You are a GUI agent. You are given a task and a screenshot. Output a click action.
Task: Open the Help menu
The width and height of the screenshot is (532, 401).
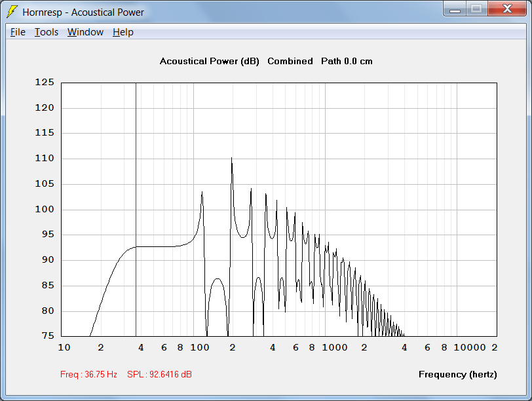click(123, 32)
